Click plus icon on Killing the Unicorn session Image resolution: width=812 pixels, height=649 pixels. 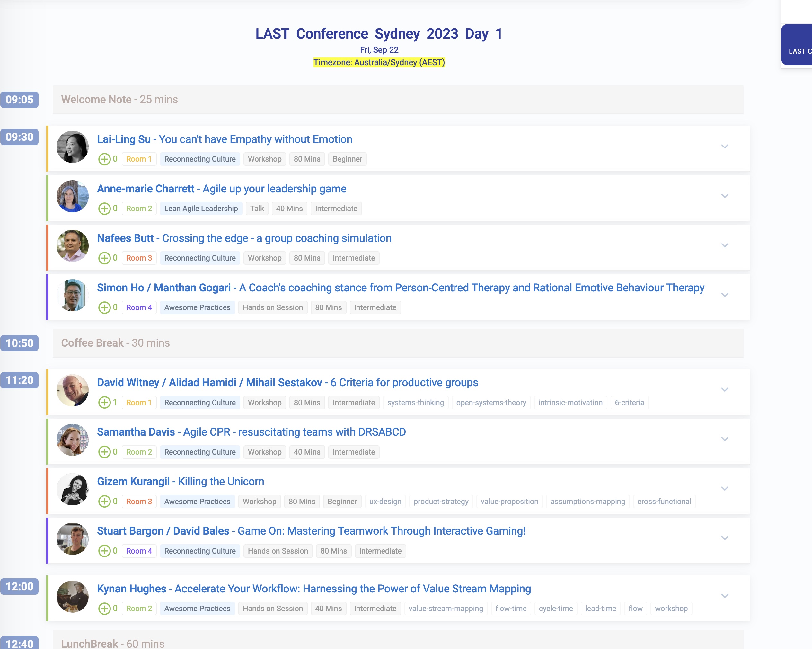click(x=104, y=501)
